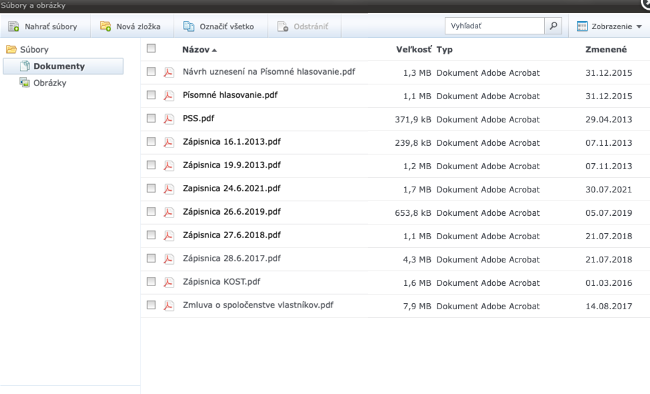Create a folder with Nová zložka icon
Image resolution: width=650 pixels, height=394 pixels.
(x=105, y=27)
